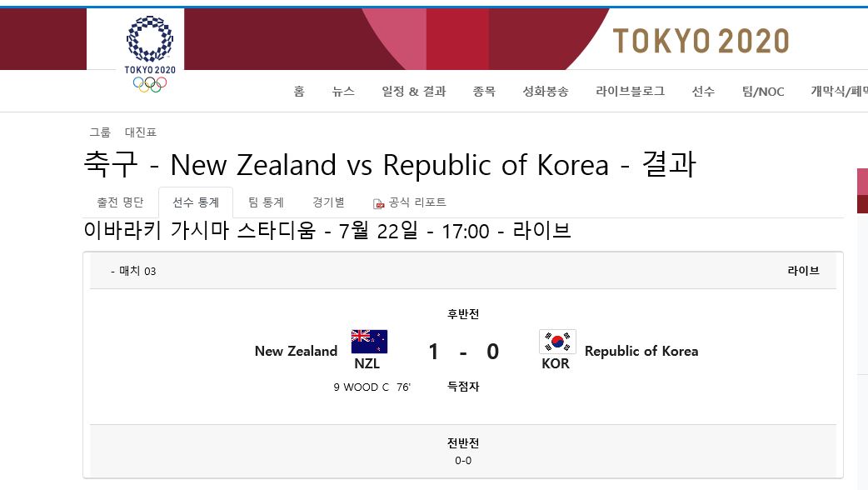Select 선수 from the navigation

click(703, 92)
